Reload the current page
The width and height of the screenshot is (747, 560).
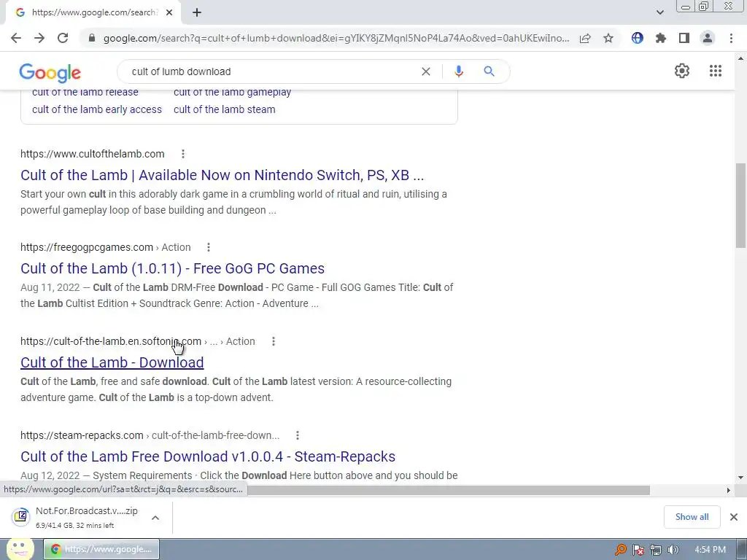point(63,38)
